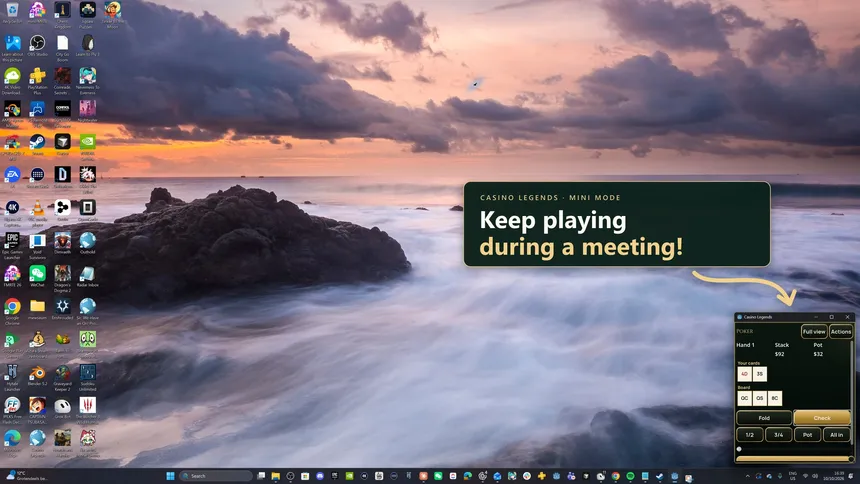
Task: Choose the 3/4 pot bet button
Action: point(778,435)
